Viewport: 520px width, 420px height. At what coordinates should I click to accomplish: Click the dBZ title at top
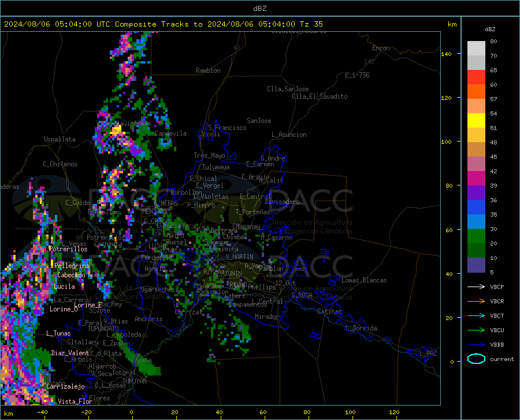click(259, 9)
